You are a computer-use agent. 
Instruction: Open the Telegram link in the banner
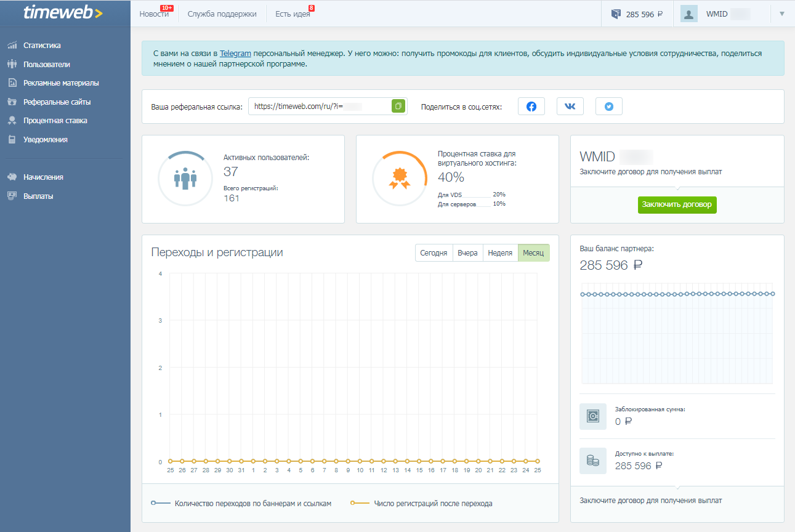(x=235, y=54)
